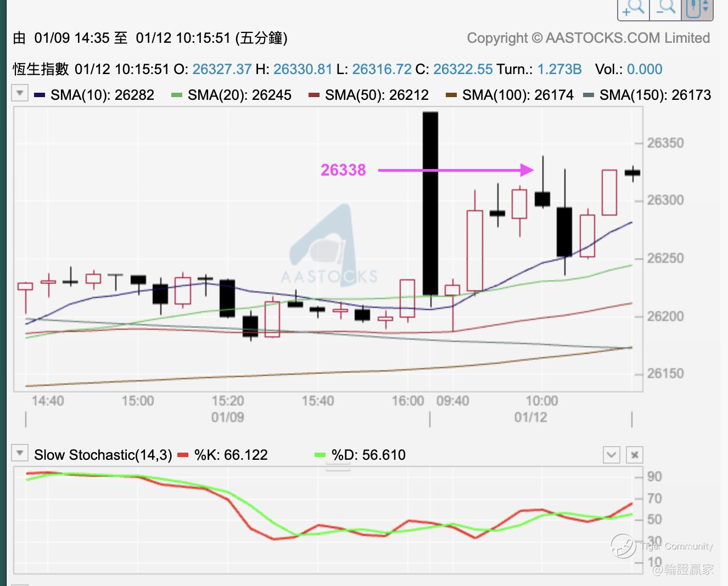
Task: Click the tallest black candlestick on the chart
Action: click(430, 204)
